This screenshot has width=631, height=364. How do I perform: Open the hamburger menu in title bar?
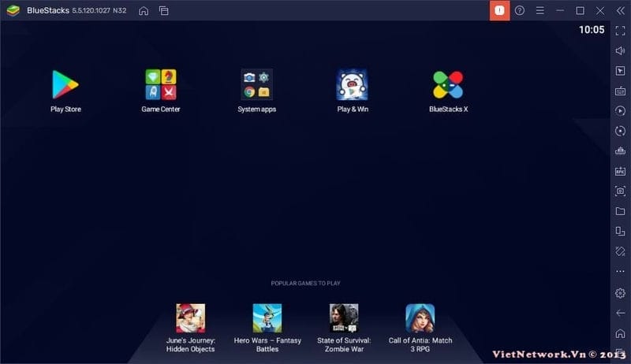click(540, 11)
